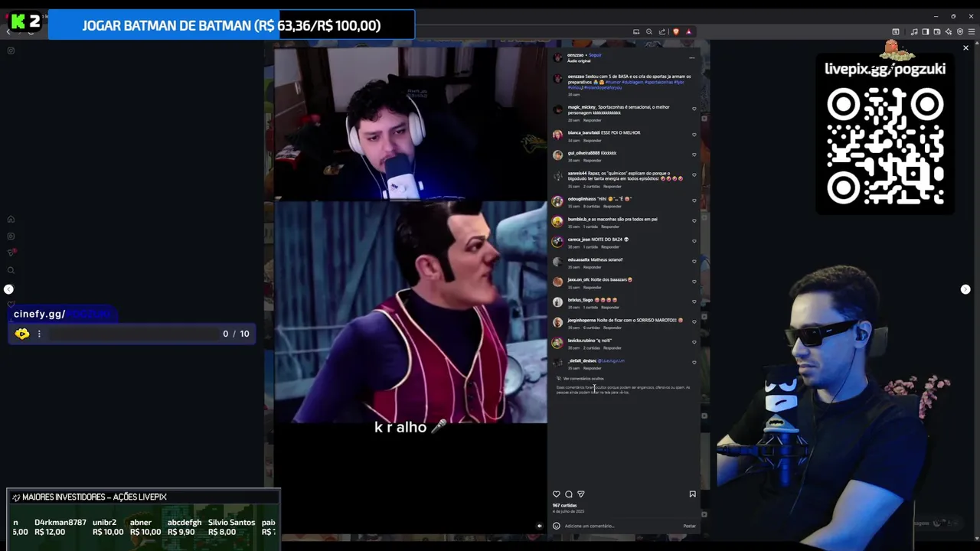Click the media control music note icon

click(x=914, y=31)
